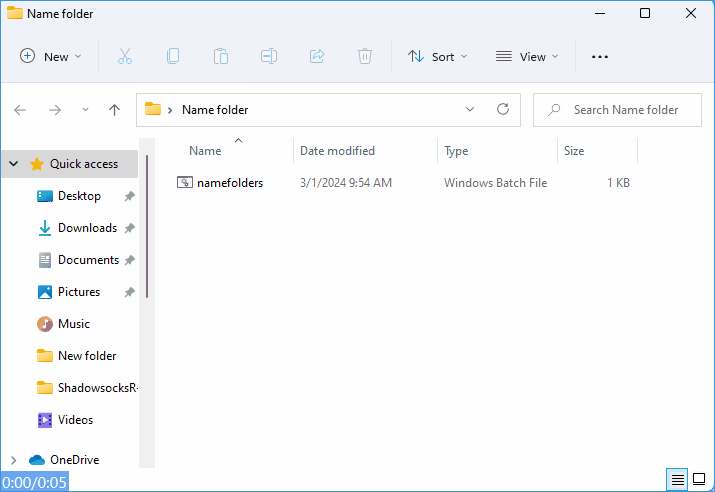Viewport: 715px width, 492px height.
Task: Open the Sort dropdown menu
Action: (437, 57)
